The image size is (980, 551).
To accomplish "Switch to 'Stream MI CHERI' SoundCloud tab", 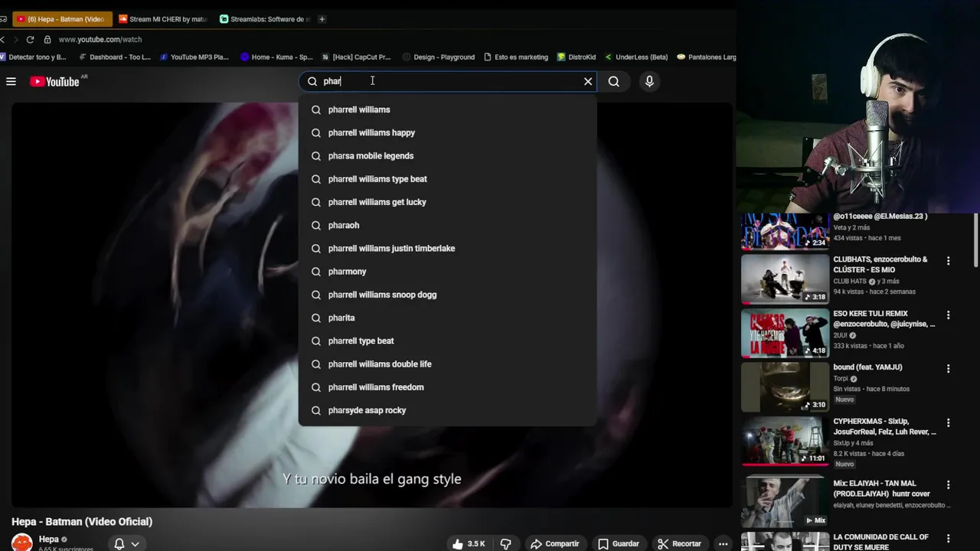I will [x=162, y=19].
